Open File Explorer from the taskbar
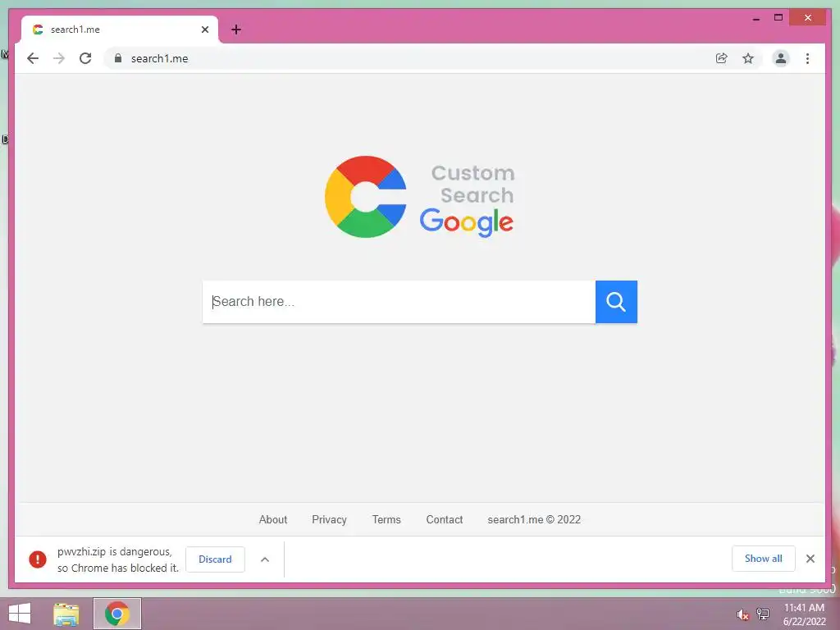This screenshot has width=840, height=630. 66,614
